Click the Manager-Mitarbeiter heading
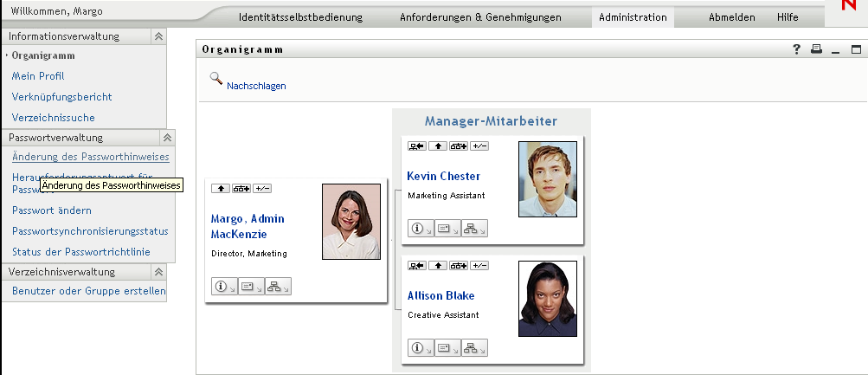Screen dimensions: 868x375 click(491, 121)
